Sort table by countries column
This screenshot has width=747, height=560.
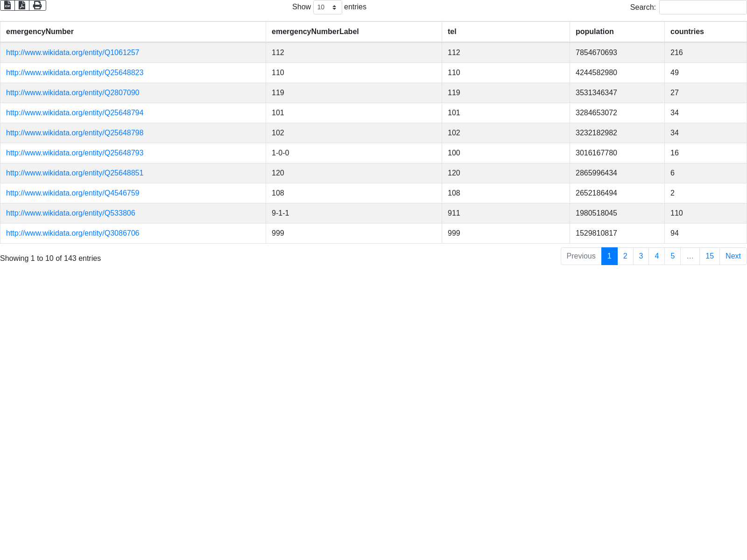pyautogui.click(x=687, y=32)
